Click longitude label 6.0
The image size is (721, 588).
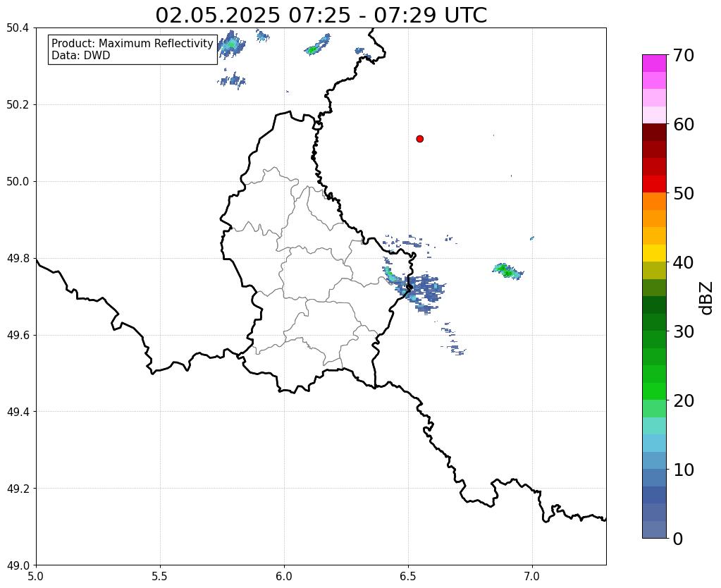coord(284,576)
